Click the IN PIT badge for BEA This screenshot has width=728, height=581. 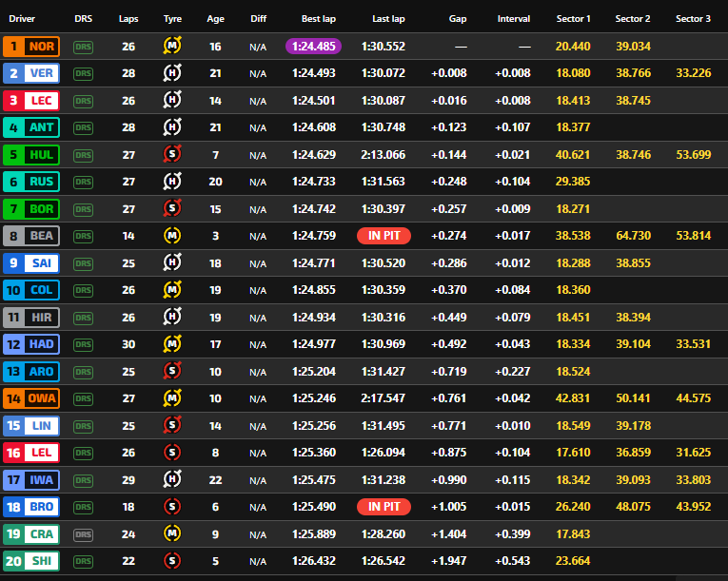(x=384, y=236)
